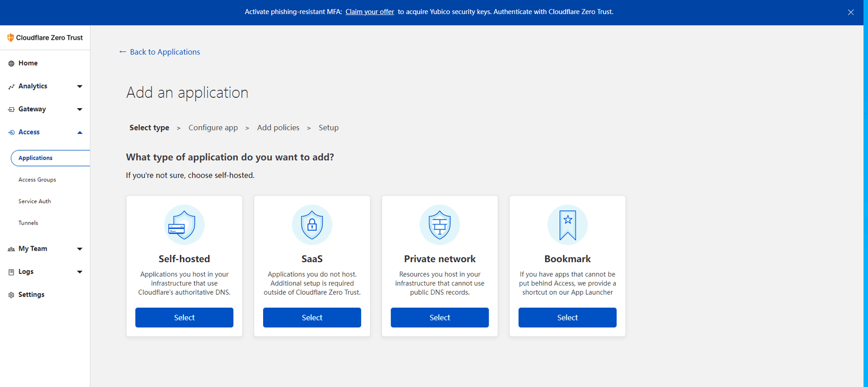
Task: Click the SaaS card title
Action: click(x=312, y=259)
